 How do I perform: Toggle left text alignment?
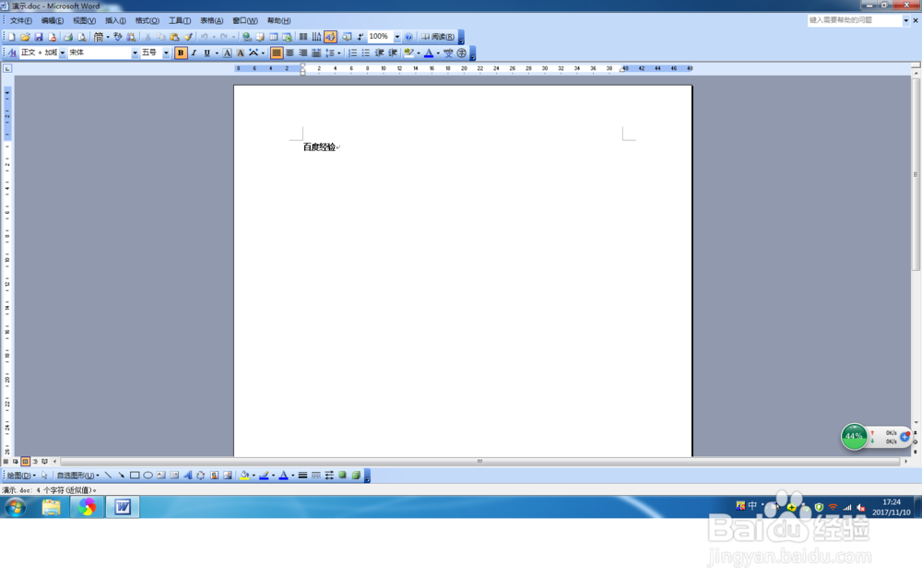(277, 53)
